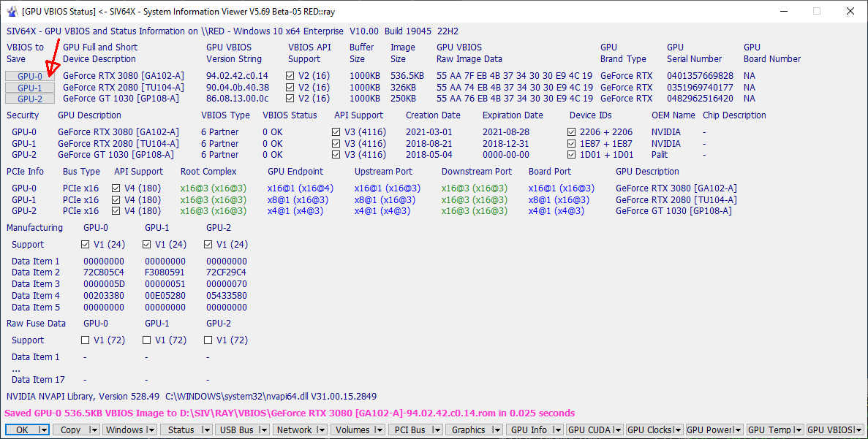Screen dimensions: 868x439
Task: Click the 'Downstream Port' column header
Action: [x=477, y=172]
